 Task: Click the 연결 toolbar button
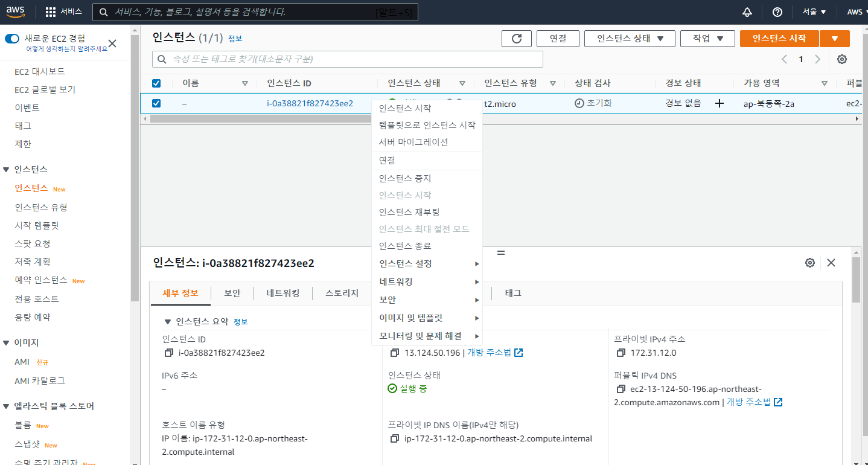(x=558, y=39)
